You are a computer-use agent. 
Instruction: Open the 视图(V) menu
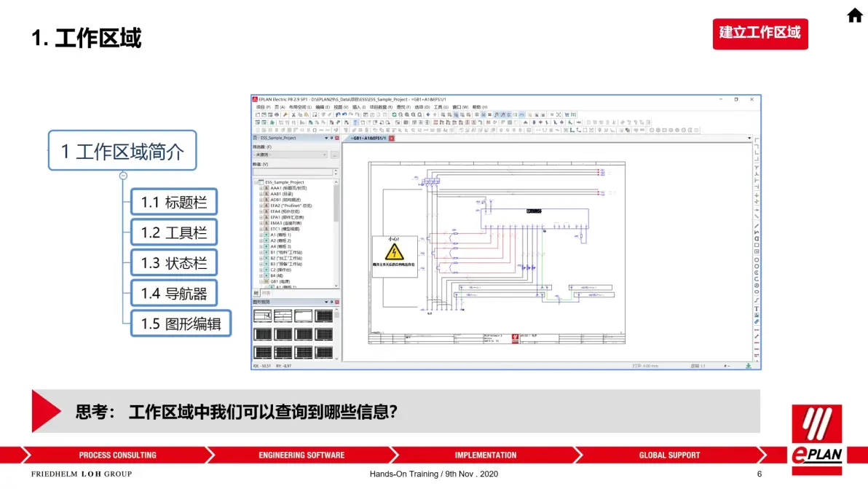pos(341,107)
